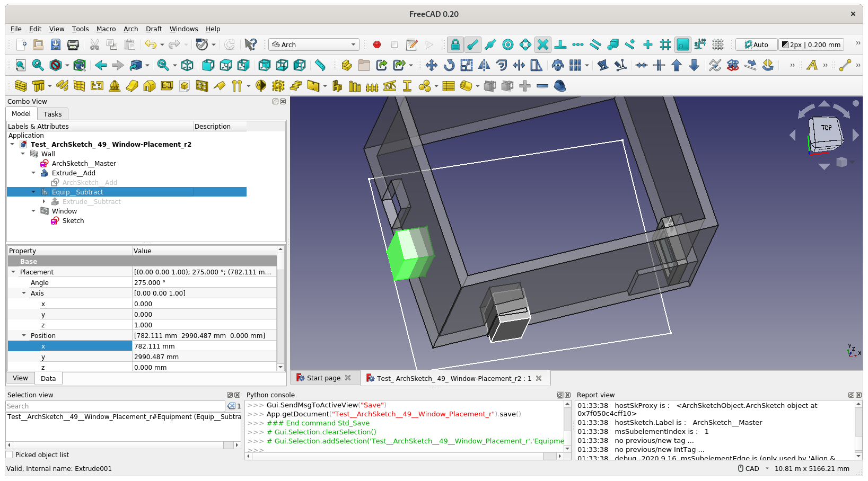The image size is (868, 481).
Task: Start macro recording with the red button
Action: [x=377, y=44]
